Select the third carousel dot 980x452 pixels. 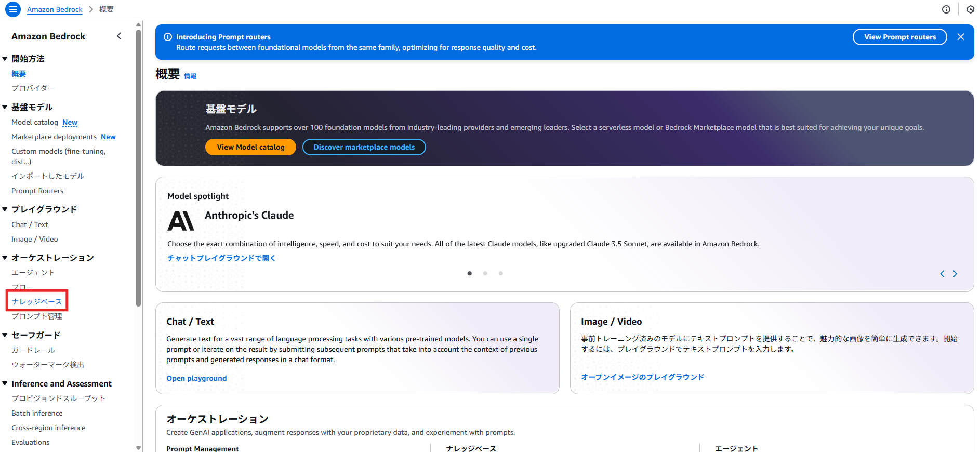[501, 273]
